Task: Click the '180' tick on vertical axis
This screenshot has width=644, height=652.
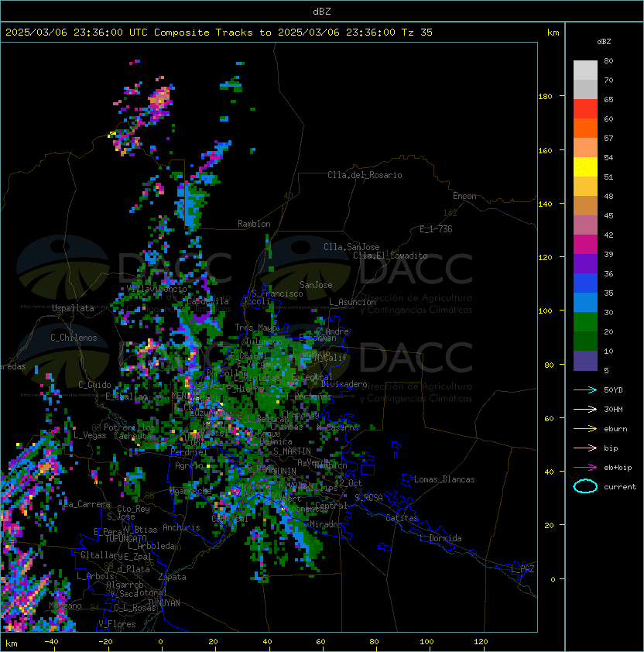Action: click(x=545, y=97)
